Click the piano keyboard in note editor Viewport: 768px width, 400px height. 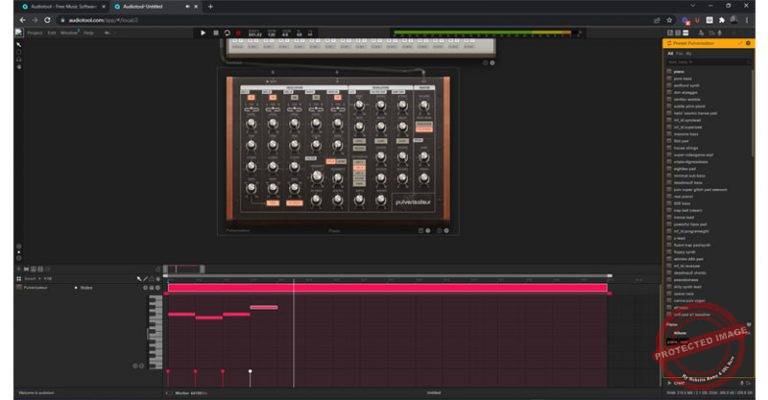[x=156, y=330]
